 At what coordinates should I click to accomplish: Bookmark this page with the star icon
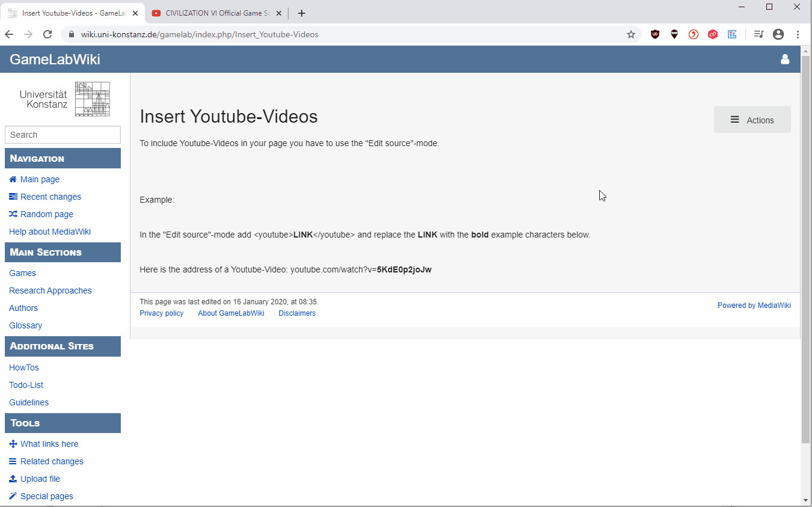coord(631,34)
